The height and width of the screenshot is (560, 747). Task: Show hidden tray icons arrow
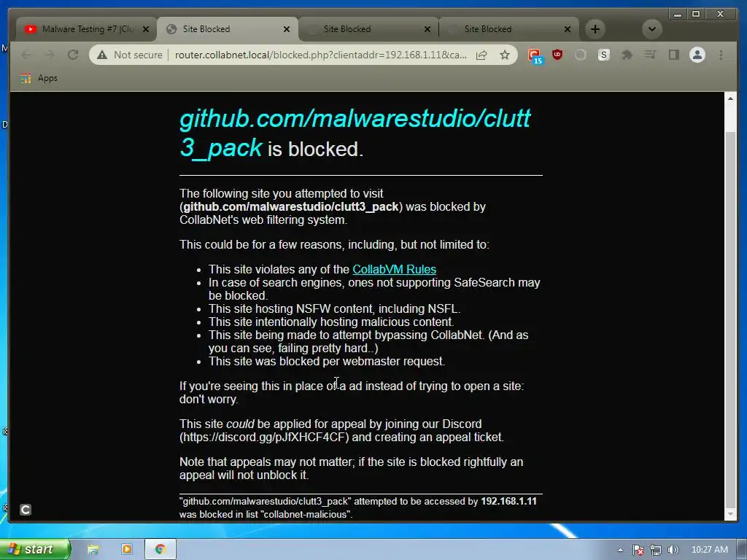(620, 550)
